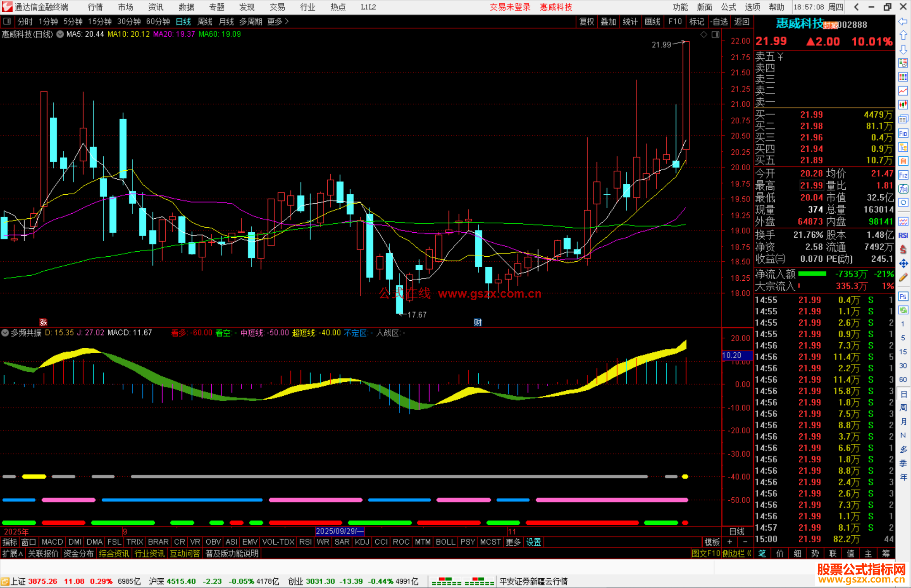The image size is (911, 588).
Task: Toggle the round button beside 多频共振
Action: pos(5,333)
